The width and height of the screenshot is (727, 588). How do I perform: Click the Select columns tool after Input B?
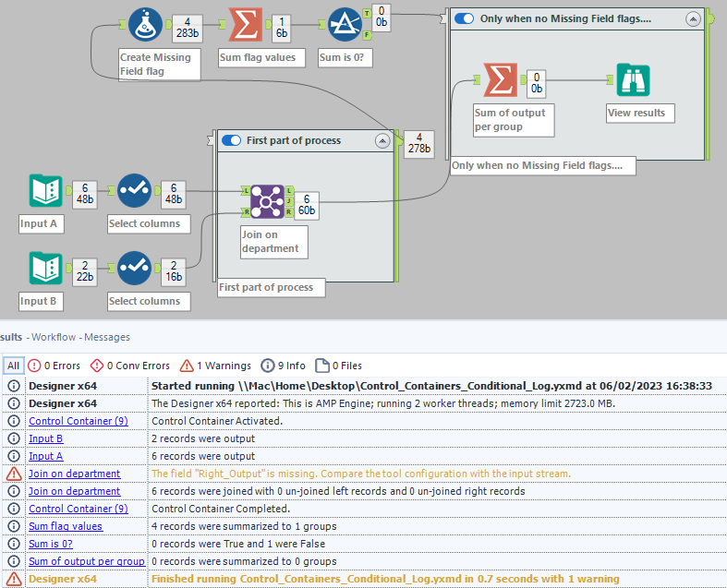tap(134, 269)
